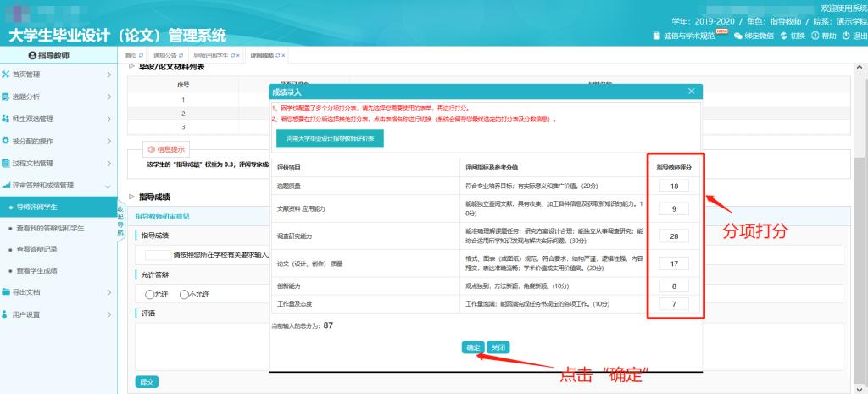The width and height of the screenshot is (868, 394).
Task: Click the 选题质量 score input showing 18
Action: tap(674, 186)
